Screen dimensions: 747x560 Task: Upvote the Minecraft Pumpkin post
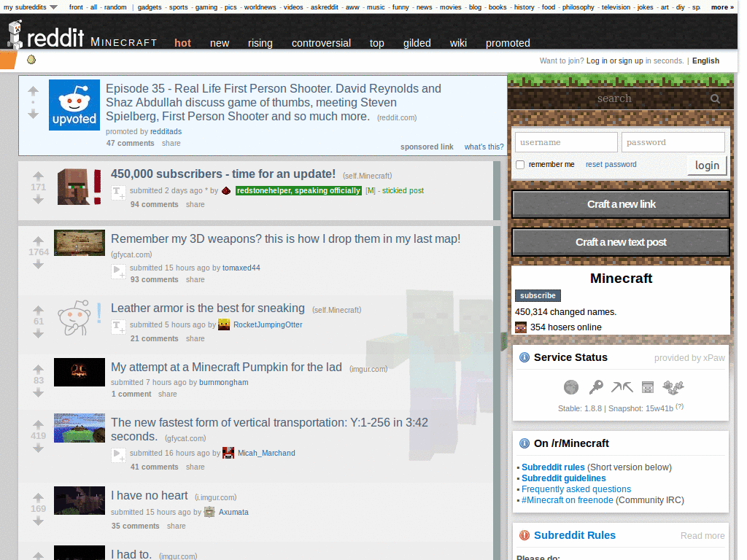pos(38,369)
